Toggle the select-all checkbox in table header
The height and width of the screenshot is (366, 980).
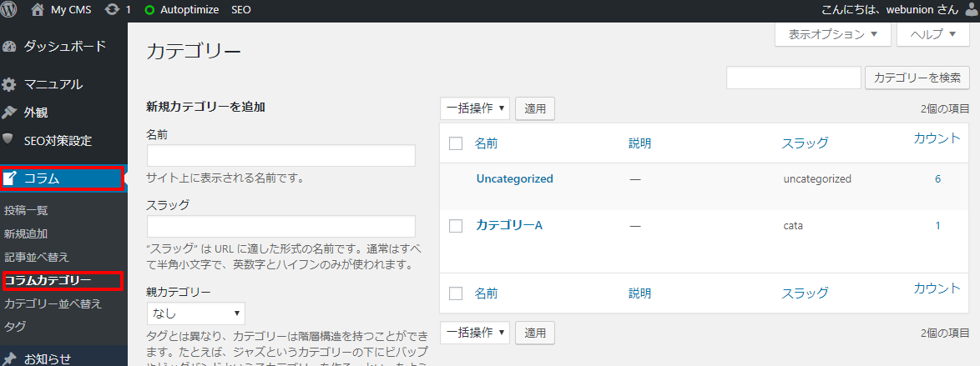(x=456, y=143)
